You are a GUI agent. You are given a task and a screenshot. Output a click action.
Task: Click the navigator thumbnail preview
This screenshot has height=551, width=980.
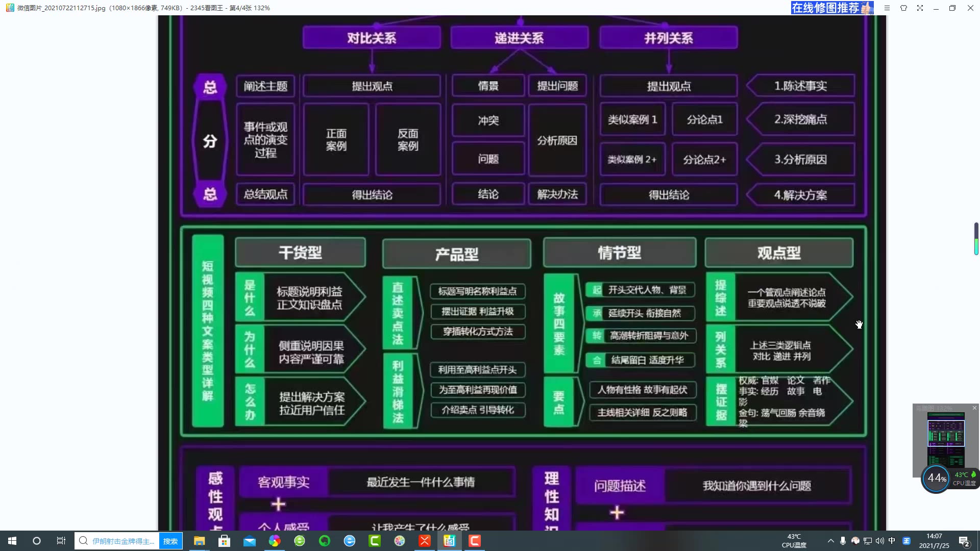point(946,440)
